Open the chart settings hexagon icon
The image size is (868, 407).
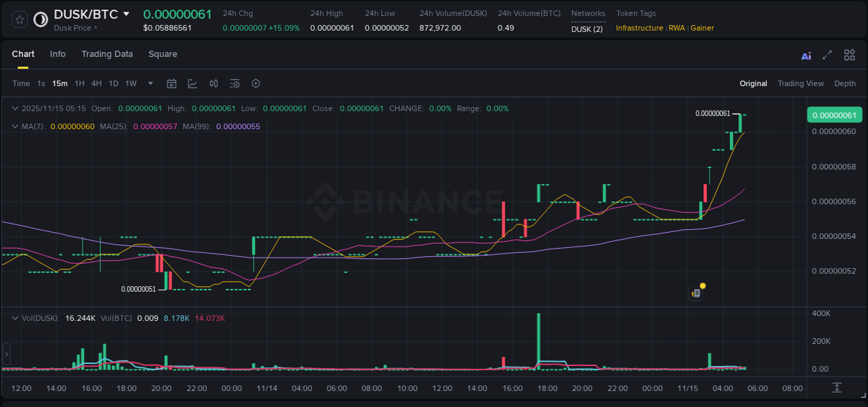coord(256,83)
